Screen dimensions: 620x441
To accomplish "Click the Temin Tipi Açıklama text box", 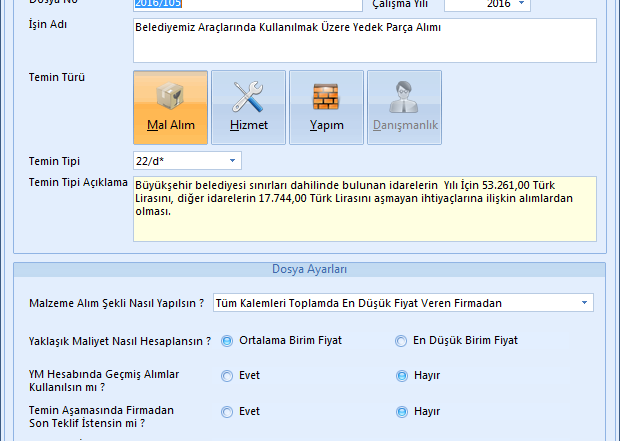I will (364, 209).
